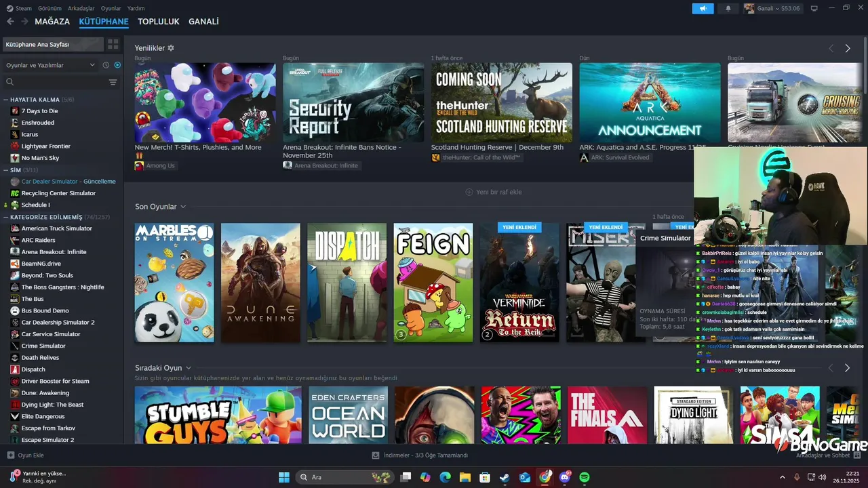Open Dispatch game cover in Son Oyunlar
The width and height of the screenshot is (868, 488).
347,283
